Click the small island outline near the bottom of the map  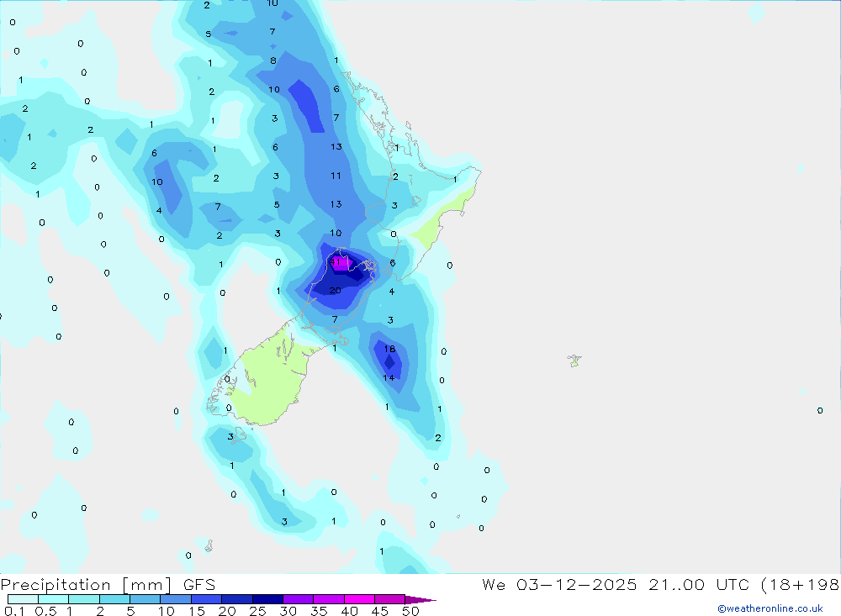209,545
